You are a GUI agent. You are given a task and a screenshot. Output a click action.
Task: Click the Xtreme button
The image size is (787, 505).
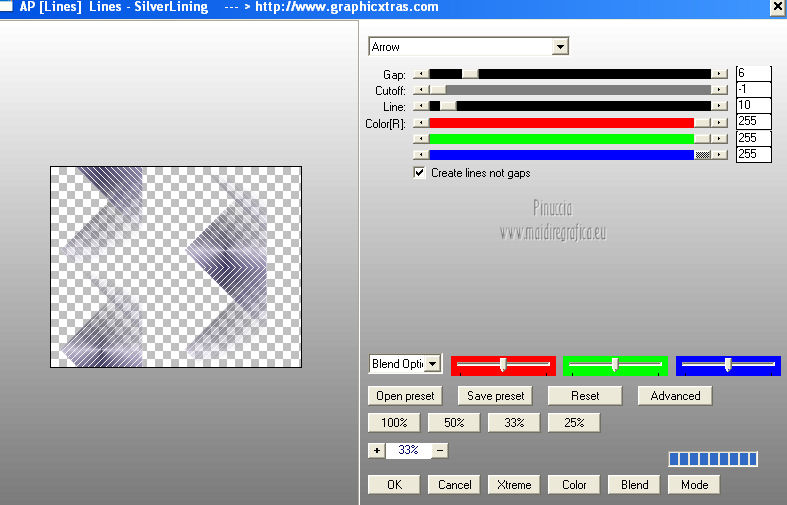tap(514, 485)
